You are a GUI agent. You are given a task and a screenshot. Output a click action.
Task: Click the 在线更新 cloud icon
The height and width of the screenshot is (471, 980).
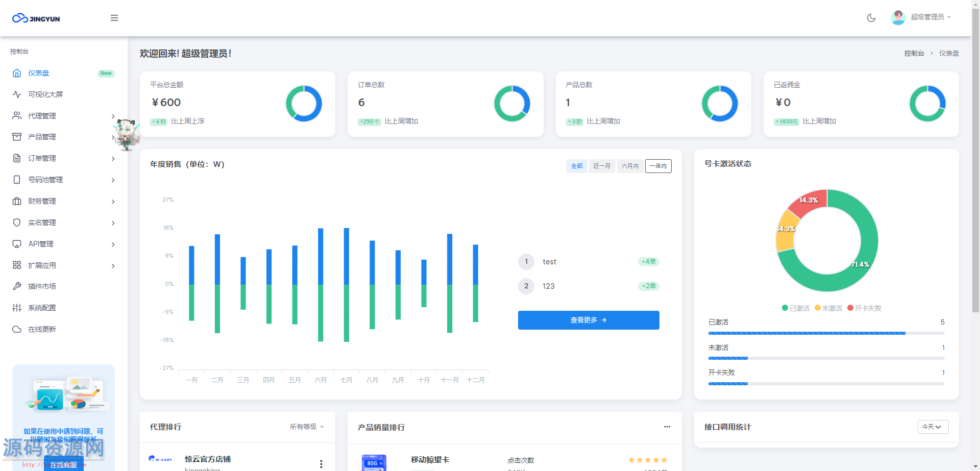17,329
